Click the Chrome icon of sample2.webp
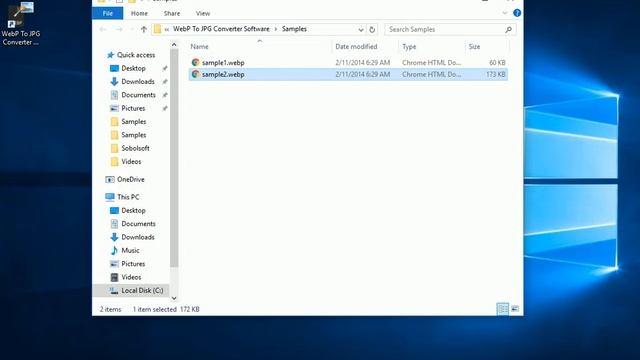 pos(196,74)
